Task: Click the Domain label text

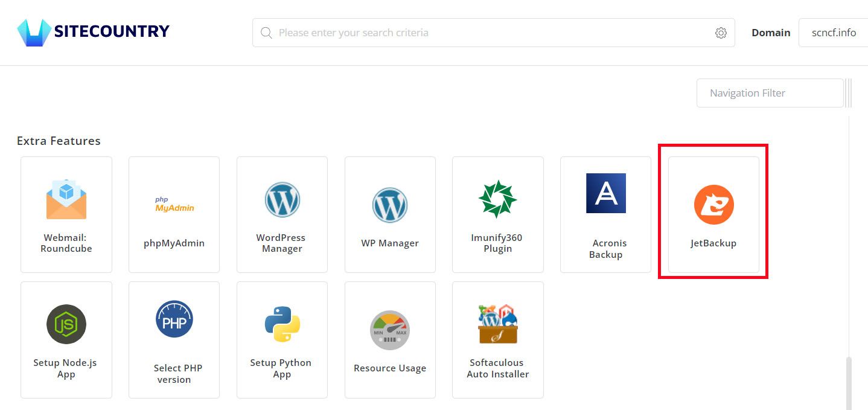Action: 771,33
